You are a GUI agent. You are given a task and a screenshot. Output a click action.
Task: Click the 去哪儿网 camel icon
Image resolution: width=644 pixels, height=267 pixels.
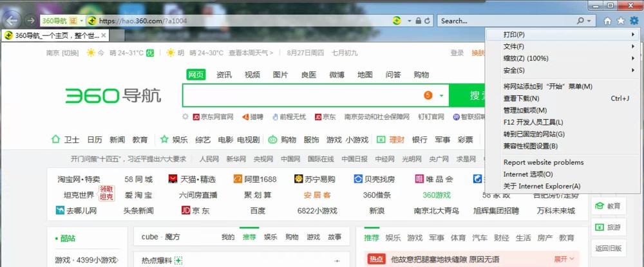(60, 210)
